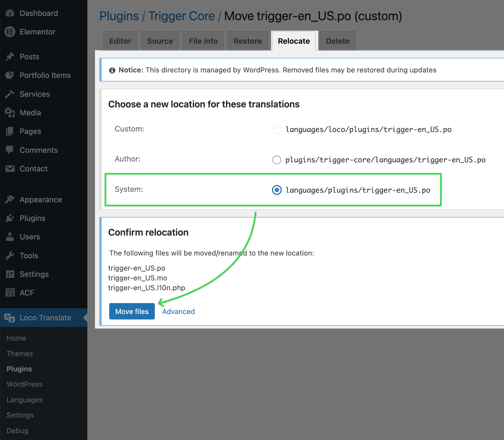Switch to the Editor tab
Viewport: 504px width, 440px height.
click(x=120, y=41)
